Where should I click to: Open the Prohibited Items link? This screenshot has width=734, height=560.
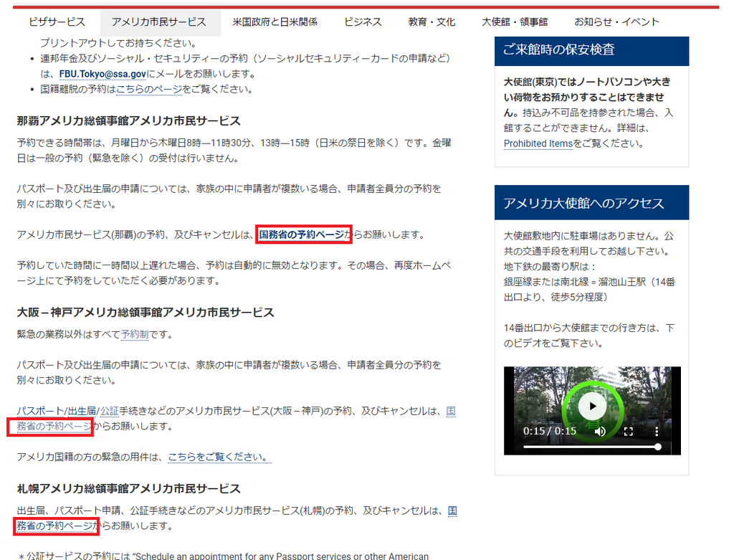tap(538, 143)
